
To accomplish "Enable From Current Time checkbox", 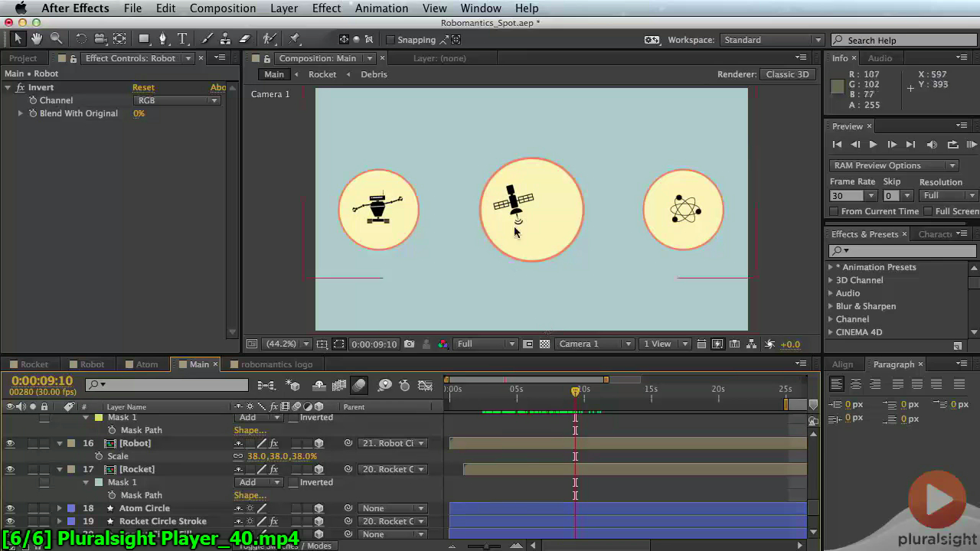I will pos(834,211).
